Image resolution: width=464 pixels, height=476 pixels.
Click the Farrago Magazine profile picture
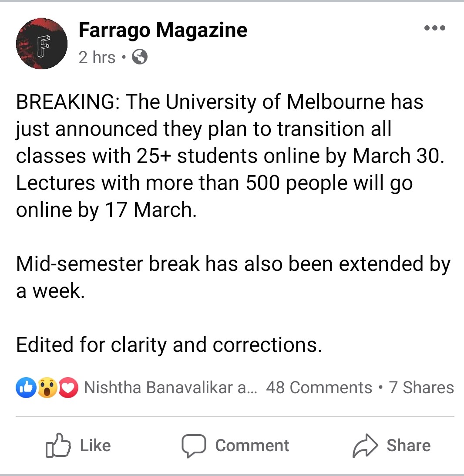(42, 44)
